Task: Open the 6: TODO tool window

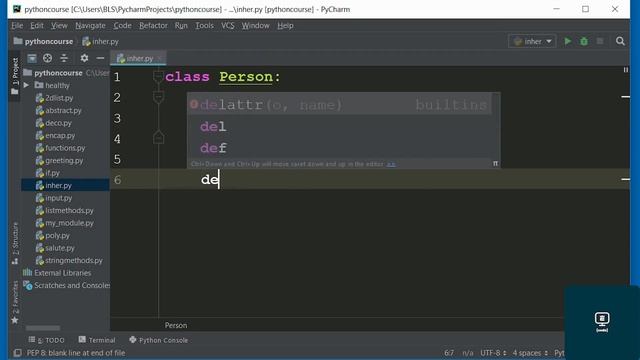Action: point(47,340)
